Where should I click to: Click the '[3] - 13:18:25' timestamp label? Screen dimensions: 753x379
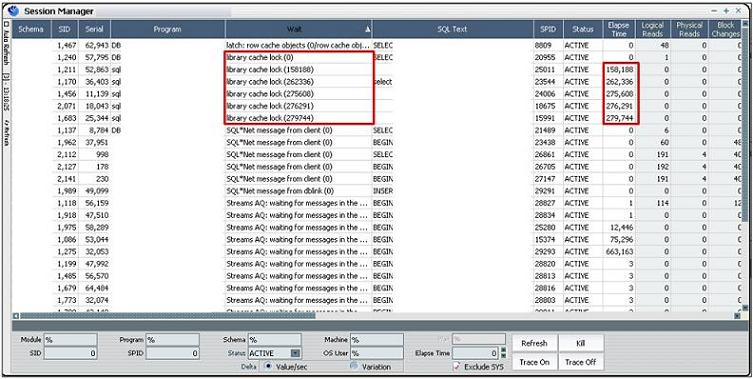tap(7, 92)
